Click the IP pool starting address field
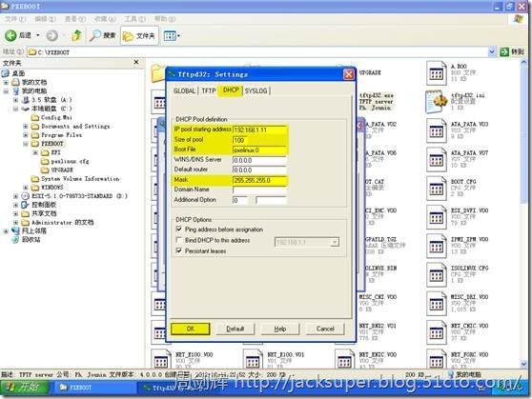The height and width of the screenshot is (399, 532). tap(259, 130)
